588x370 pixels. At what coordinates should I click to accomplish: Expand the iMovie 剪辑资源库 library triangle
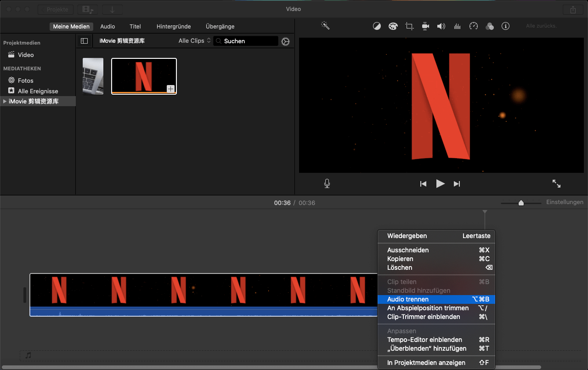(x=5, y=101)
